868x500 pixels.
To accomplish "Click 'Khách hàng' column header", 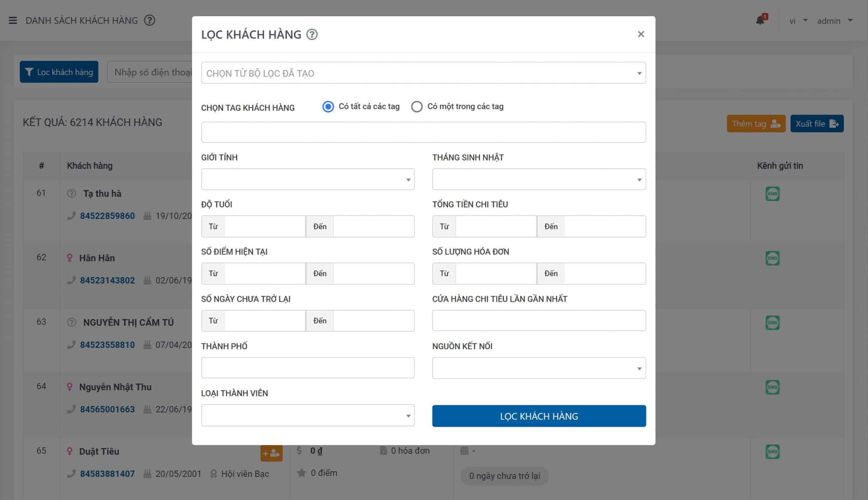I will click(90, 166).
